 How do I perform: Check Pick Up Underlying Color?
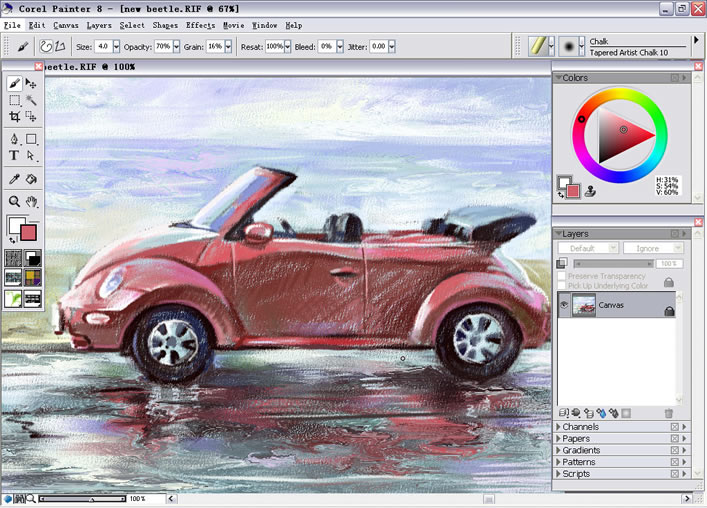point(562,286)
